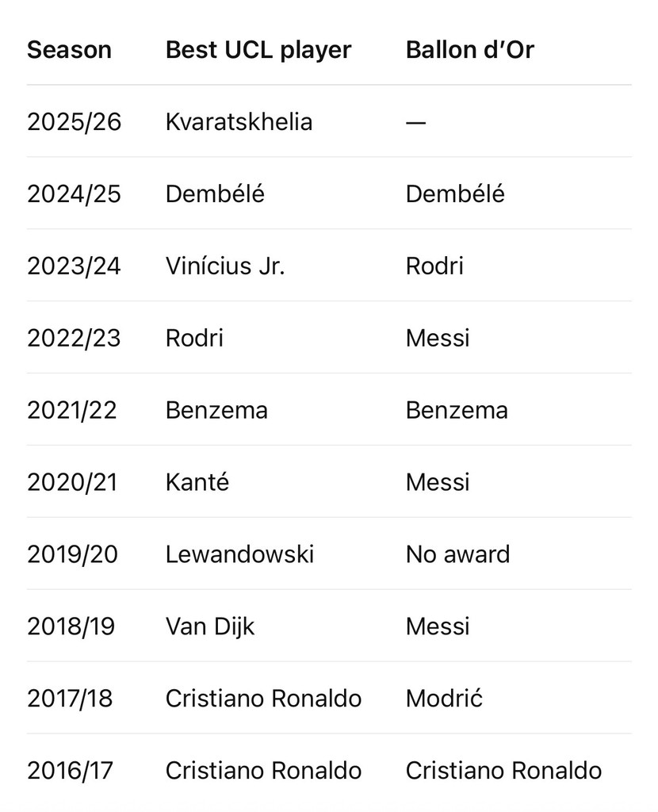Select the 2025/26 season cell
658x812 pixels.
click(74, 122)
